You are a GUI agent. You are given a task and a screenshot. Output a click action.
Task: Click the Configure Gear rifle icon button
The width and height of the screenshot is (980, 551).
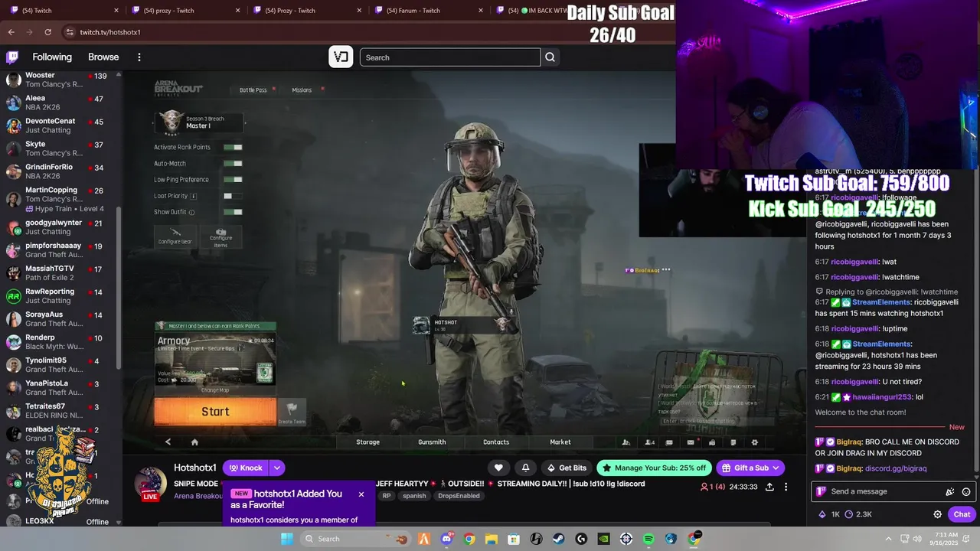coord(175,236)
